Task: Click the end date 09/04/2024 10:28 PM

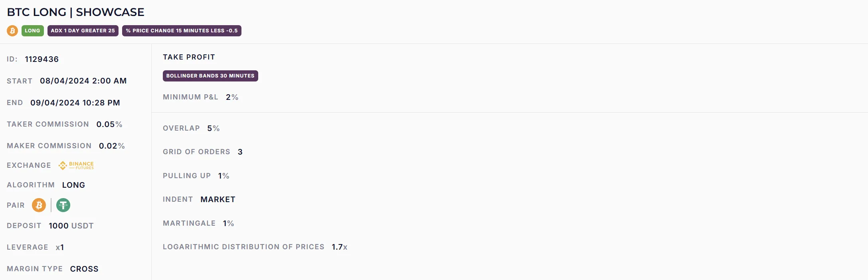Action: (75, 103)
